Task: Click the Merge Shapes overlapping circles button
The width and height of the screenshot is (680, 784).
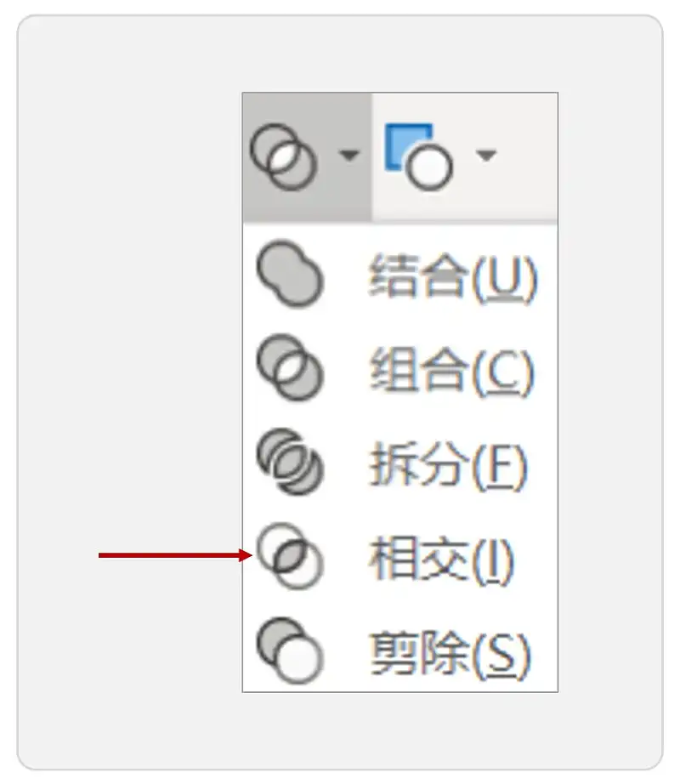Action: [x=283, y=156]
